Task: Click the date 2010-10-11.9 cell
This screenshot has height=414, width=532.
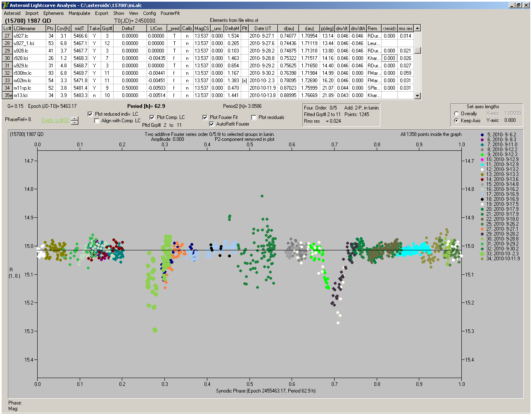Action: 262,88
